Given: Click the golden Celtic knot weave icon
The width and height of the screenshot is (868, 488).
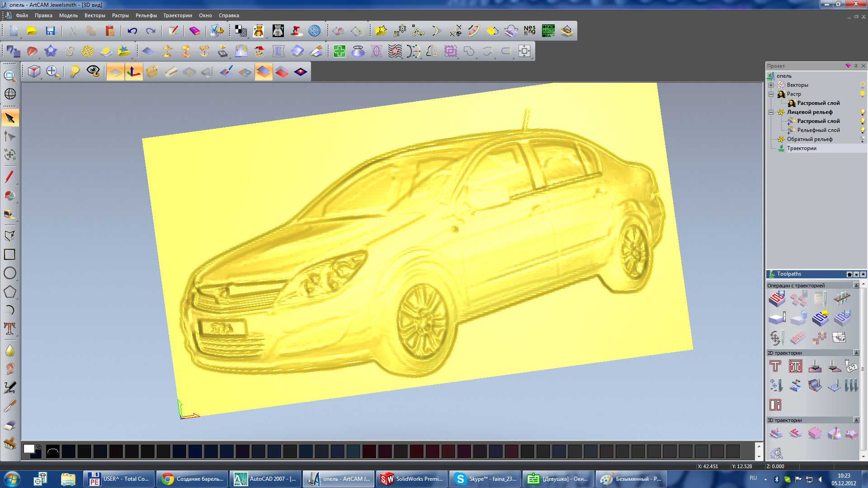Looking at the screenshot, I should click(x=87, y=51).
